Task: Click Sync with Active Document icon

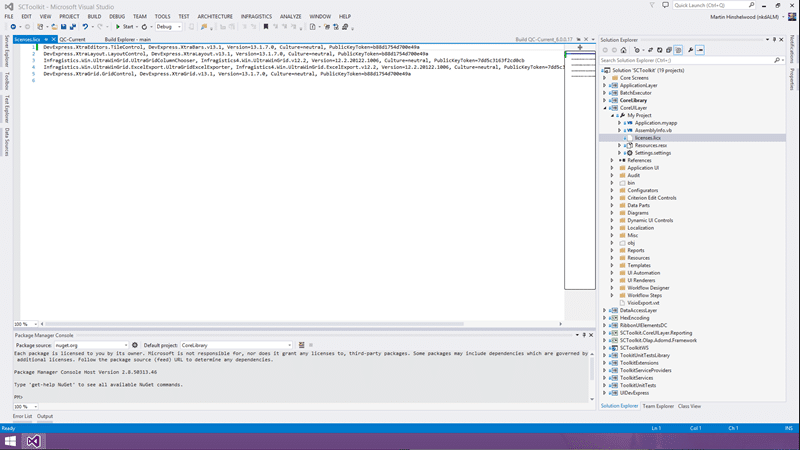Action: click(x=651, y=50)
